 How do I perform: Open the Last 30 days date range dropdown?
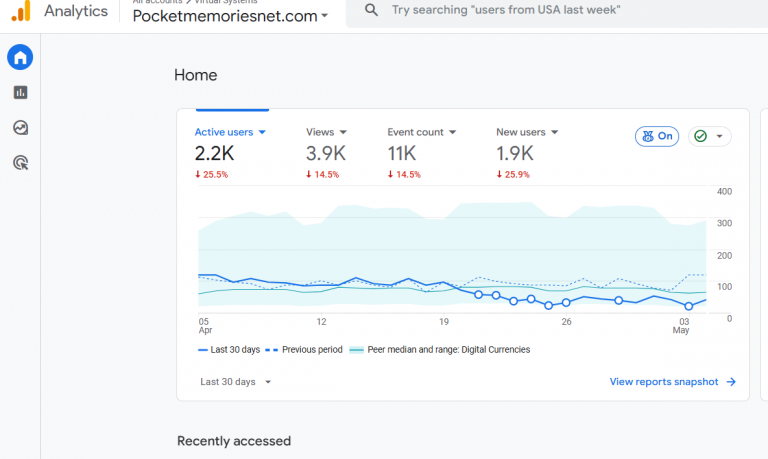coord(236,382)
